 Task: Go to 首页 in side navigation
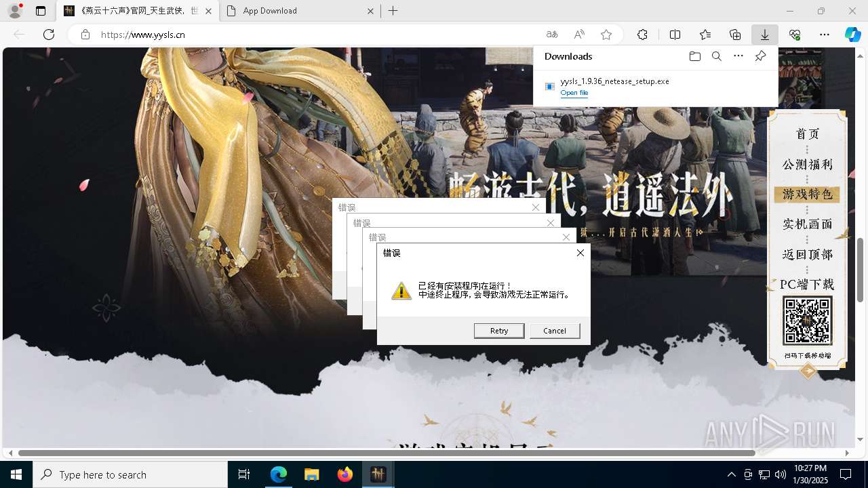(x=807, y=134)
